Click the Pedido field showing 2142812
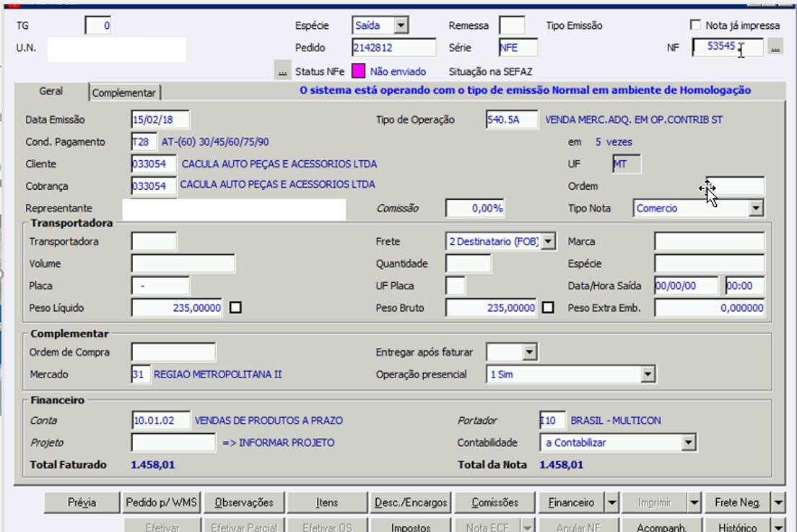This screenshot has width=797, height=532. (394, 48)
